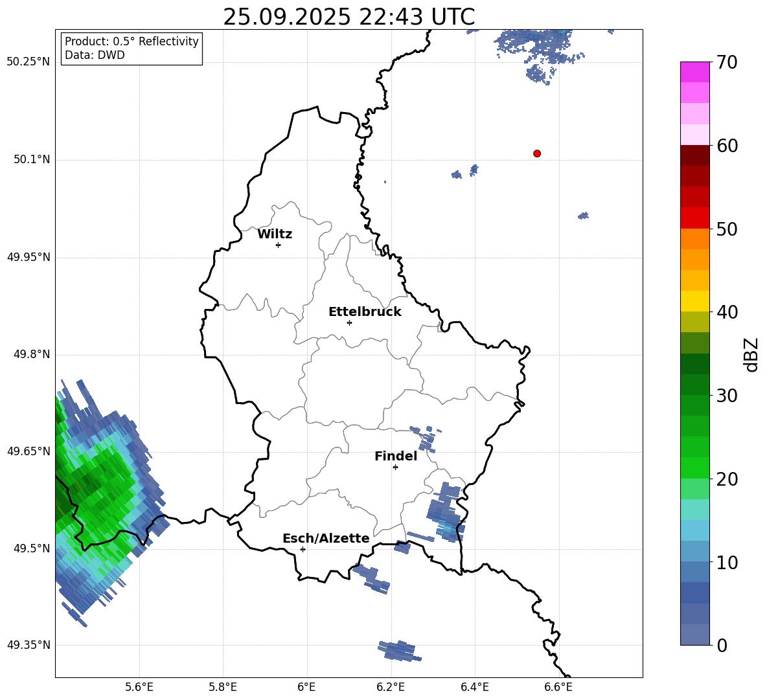The height and width of the screenshot is (700, 767).
Task: Click the 10 dBZ colorbar label
Action: click(727, 563)
